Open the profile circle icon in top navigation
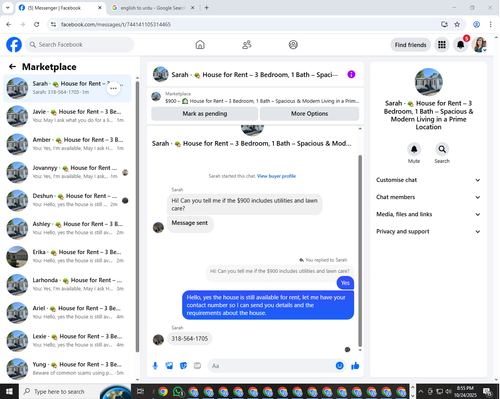Viewport: 500px width, 399px height. pyautogui.click(x=293, y=45)
